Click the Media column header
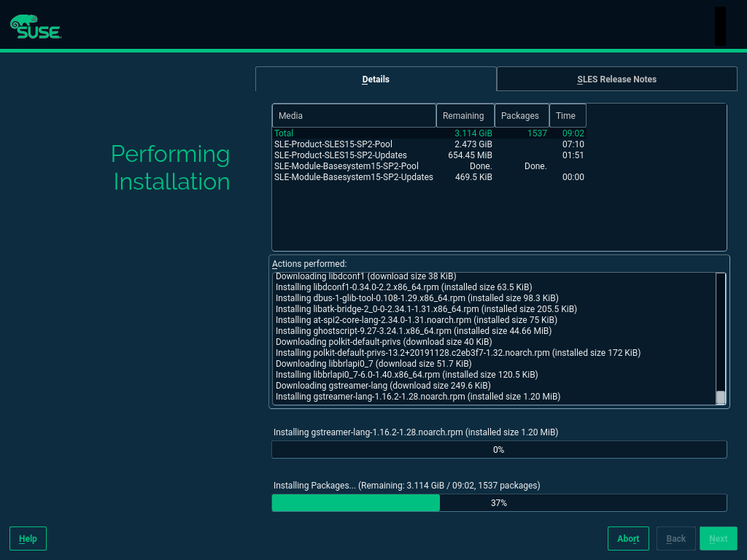The width and height of the screenshot is (747, 560). click(354, 116)
